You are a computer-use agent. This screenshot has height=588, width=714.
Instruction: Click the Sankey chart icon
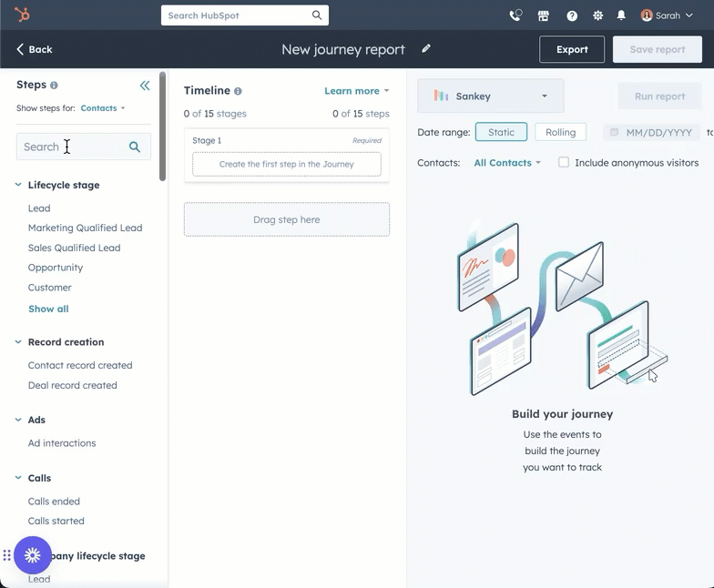tap(441, 96)
